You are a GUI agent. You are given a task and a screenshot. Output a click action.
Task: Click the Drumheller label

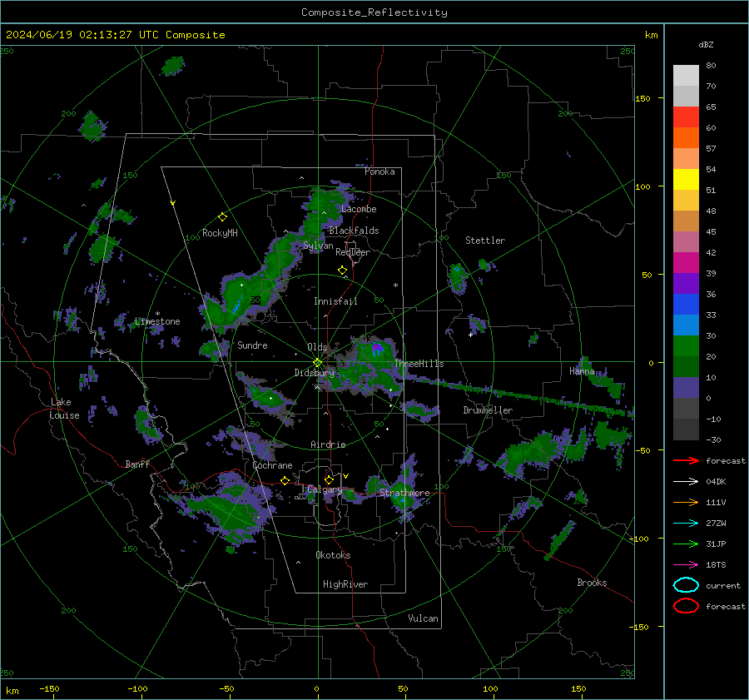(488, 410)
